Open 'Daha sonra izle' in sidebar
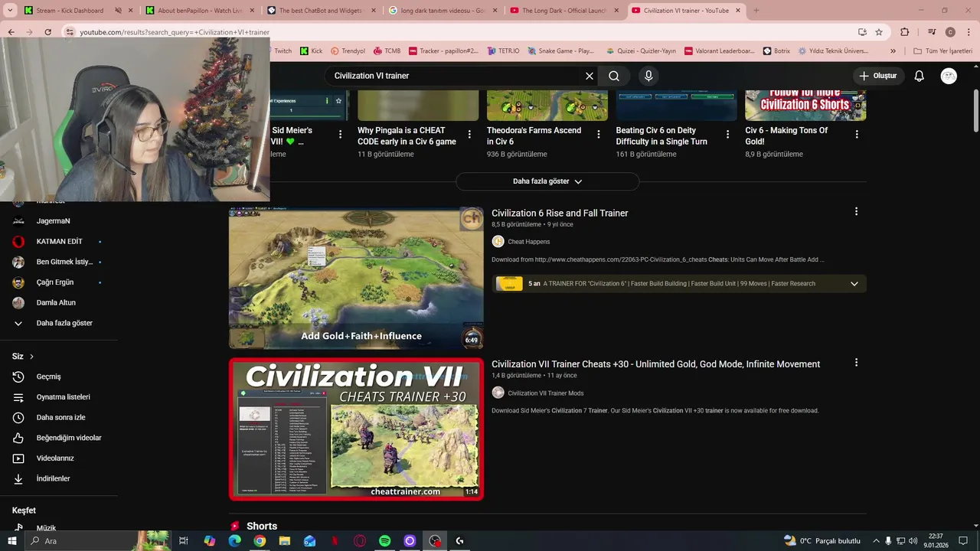 tap(59, 418)
